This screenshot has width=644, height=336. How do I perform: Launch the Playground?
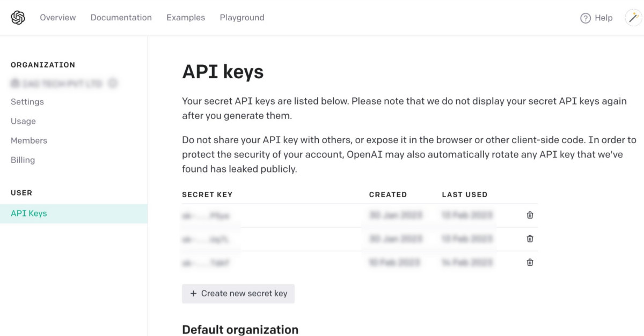point(242,18)
